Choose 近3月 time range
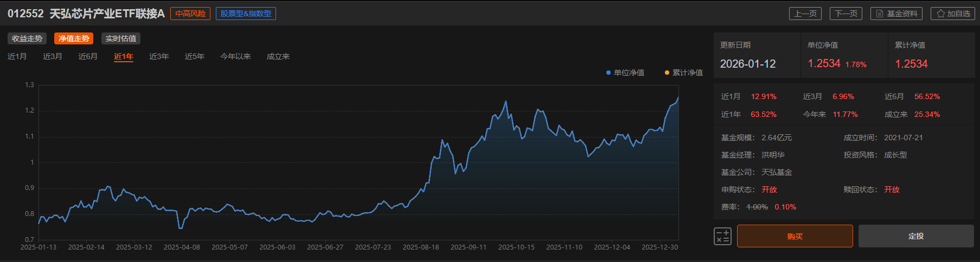The width and height of the screenshot is (980, 262). (53, 56)
